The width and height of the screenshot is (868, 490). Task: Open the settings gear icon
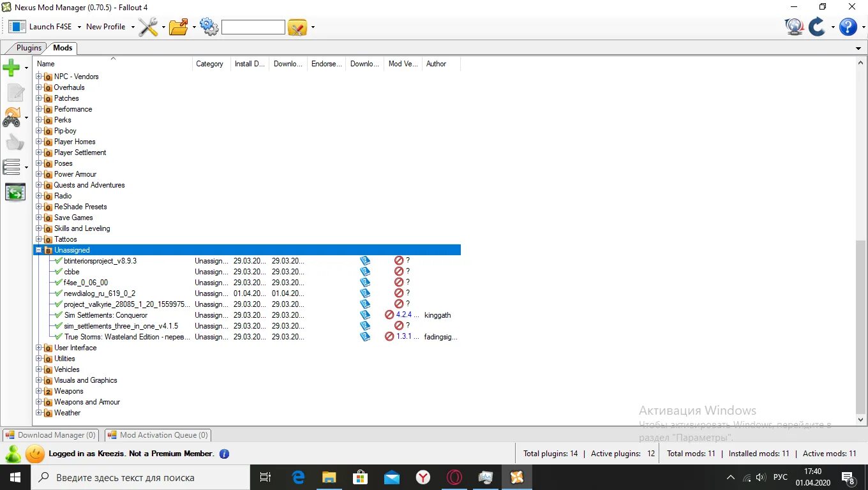[209, 26]
